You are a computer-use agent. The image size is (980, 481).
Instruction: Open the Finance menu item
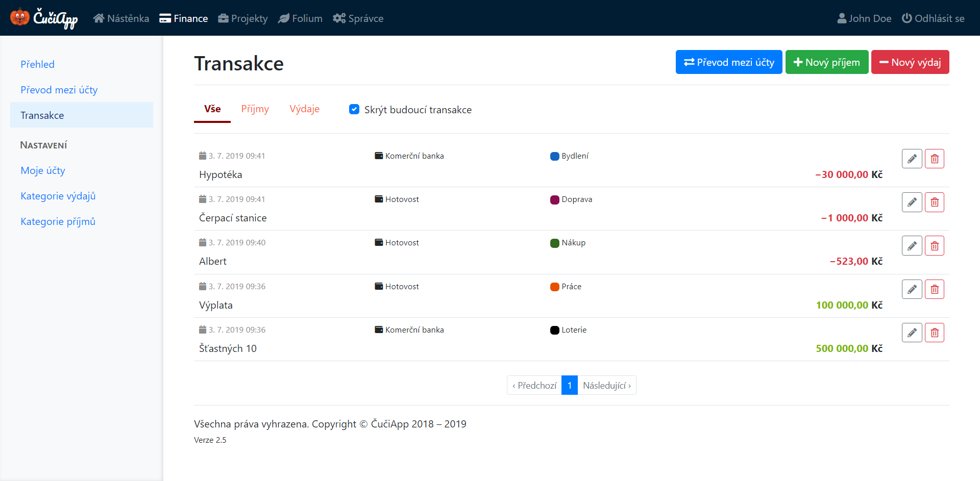tap(184, 18)
